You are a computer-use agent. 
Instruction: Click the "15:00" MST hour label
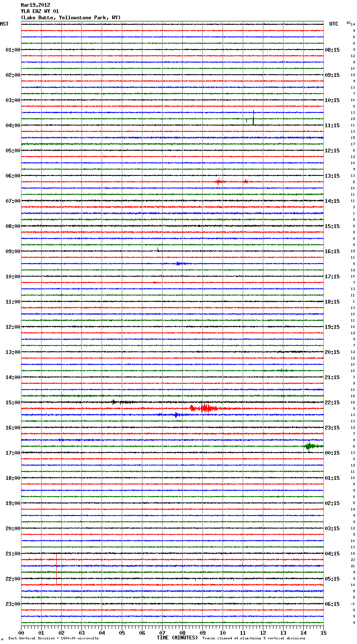[x=13, y=403]
